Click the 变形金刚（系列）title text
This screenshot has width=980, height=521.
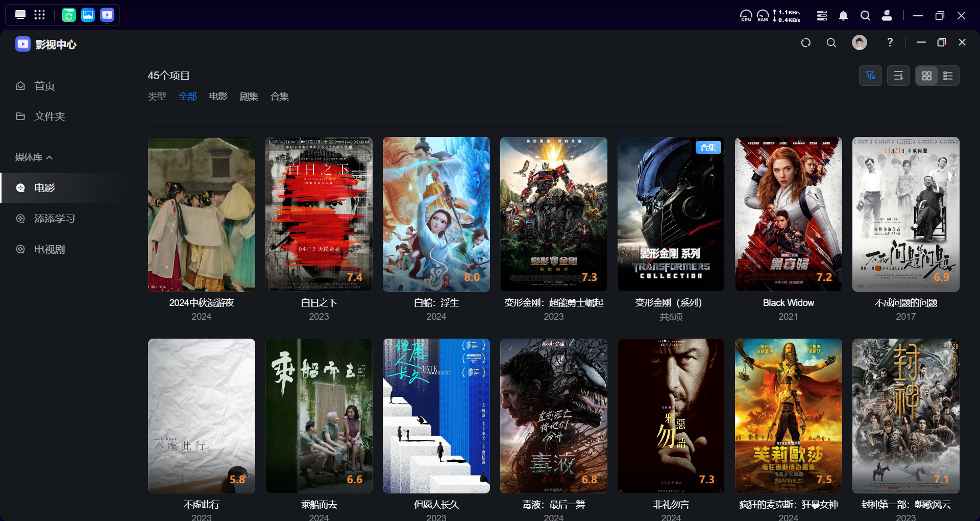[x=671, y=303]
